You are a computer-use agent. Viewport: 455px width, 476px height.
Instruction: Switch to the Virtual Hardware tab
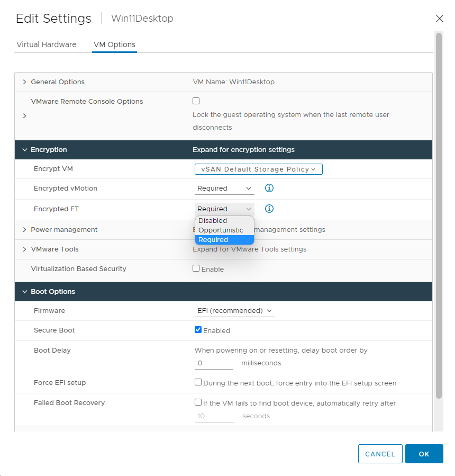tap(47, 44)
